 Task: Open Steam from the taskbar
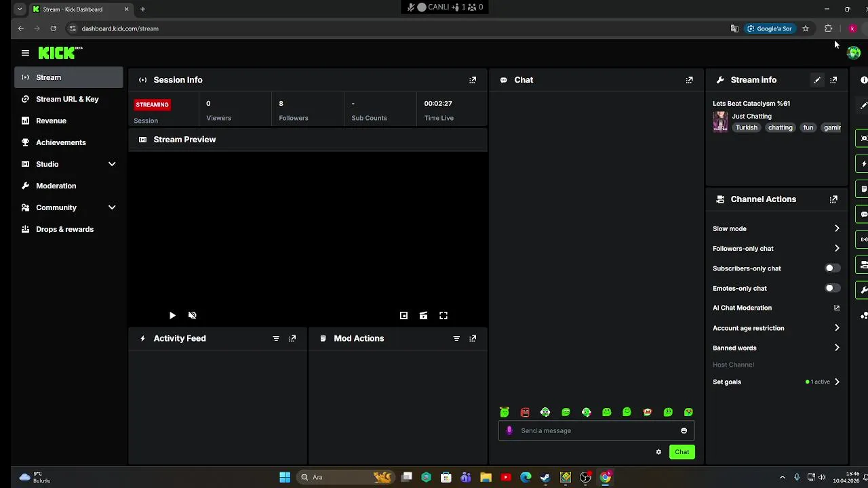545,477
